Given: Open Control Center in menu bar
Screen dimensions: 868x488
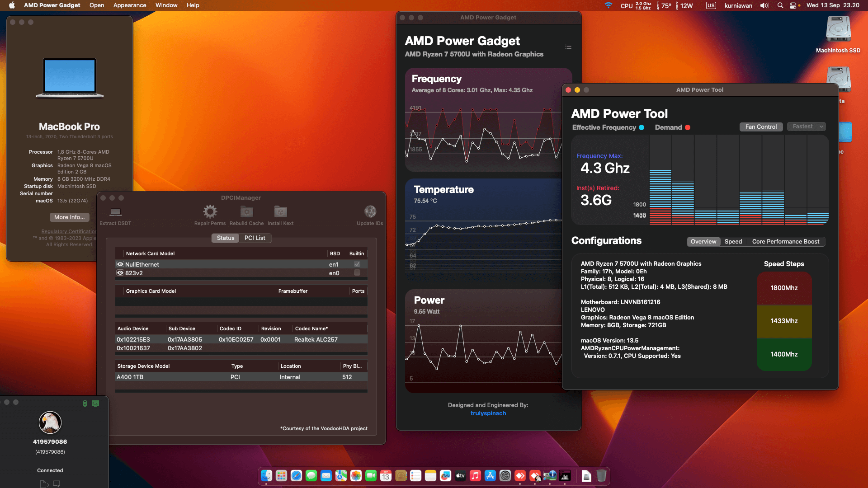Looking at the screenshot, I should point(793,5).
